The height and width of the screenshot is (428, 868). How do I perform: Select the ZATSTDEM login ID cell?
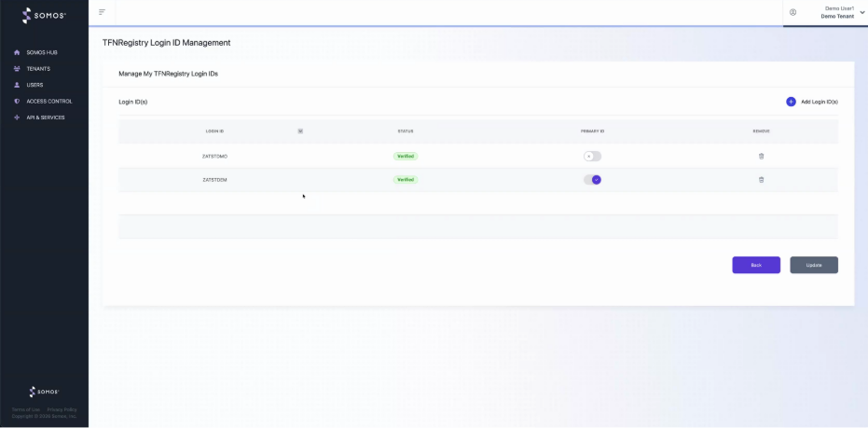[x=214, y=180]
